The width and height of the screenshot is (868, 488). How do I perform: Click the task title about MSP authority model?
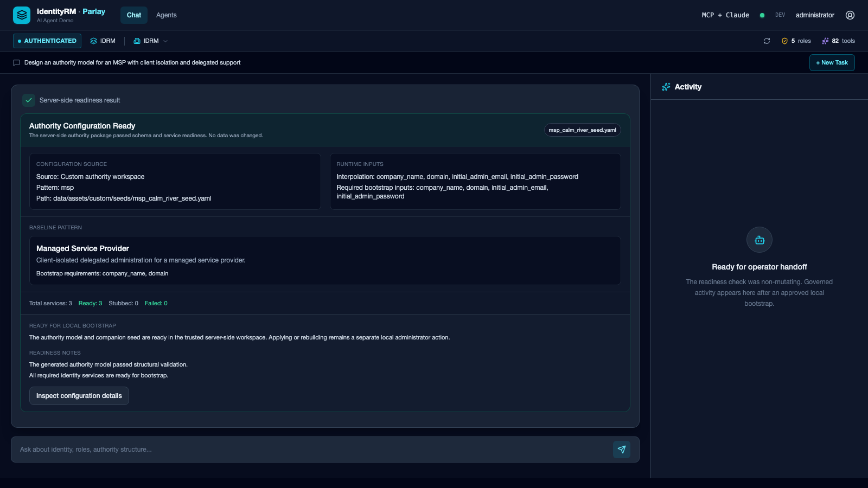[132, 63]
